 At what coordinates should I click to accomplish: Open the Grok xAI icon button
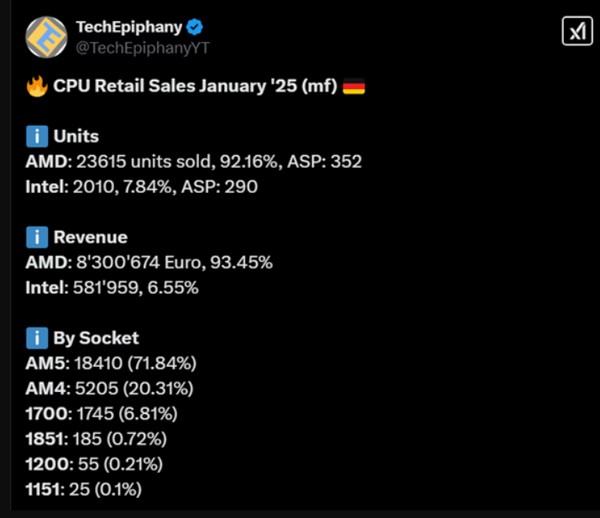[x=577, y=31]
